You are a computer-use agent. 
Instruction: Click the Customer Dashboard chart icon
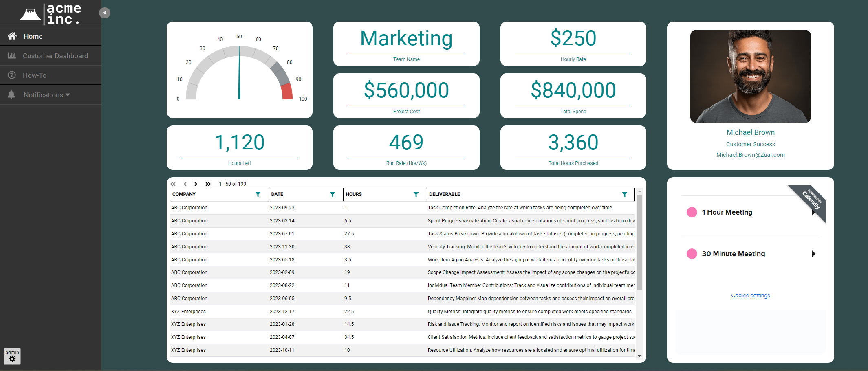[12, 55]
